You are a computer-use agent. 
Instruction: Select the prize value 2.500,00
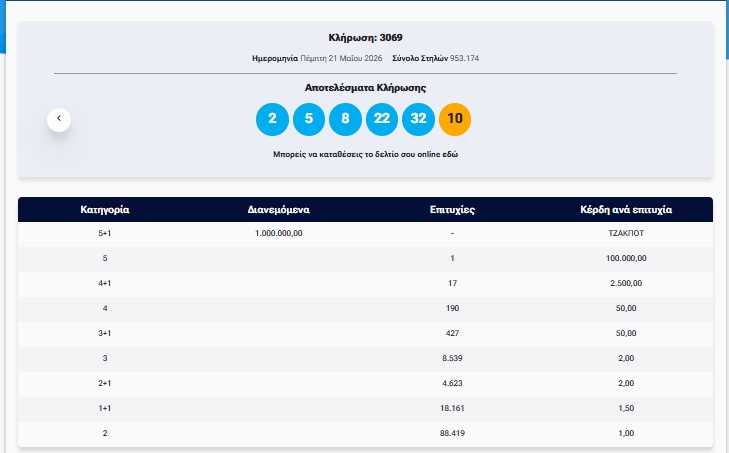[626, 283]
